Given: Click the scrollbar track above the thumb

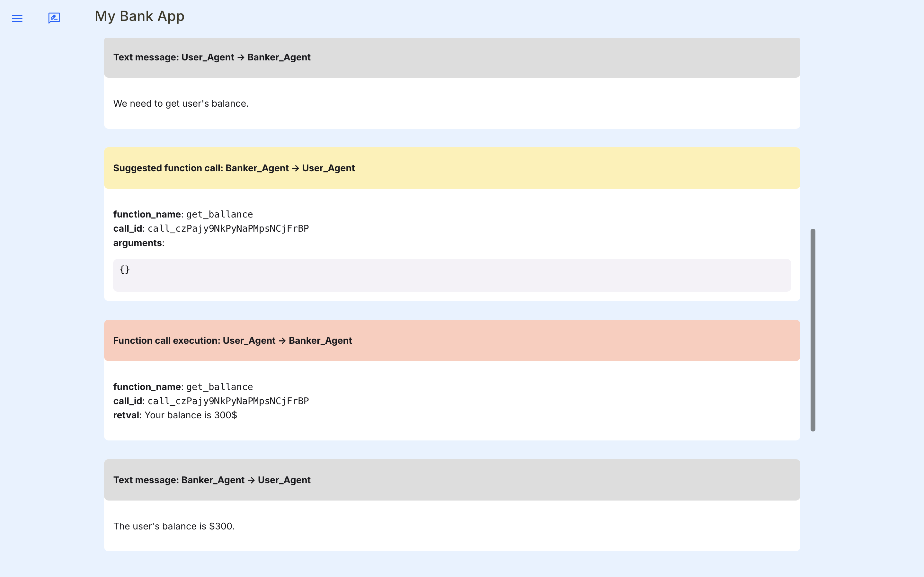Looking at the screenshot, I should (813, 134).
